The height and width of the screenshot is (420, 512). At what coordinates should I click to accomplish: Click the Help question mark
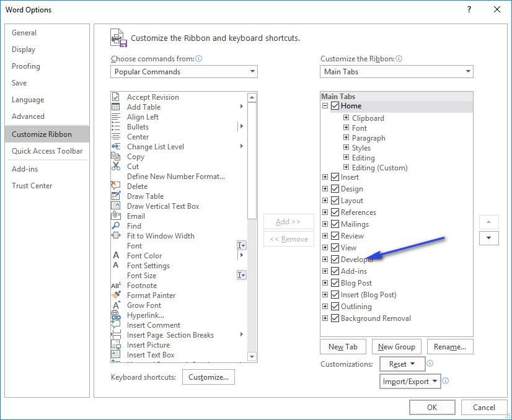pos(469,9)
